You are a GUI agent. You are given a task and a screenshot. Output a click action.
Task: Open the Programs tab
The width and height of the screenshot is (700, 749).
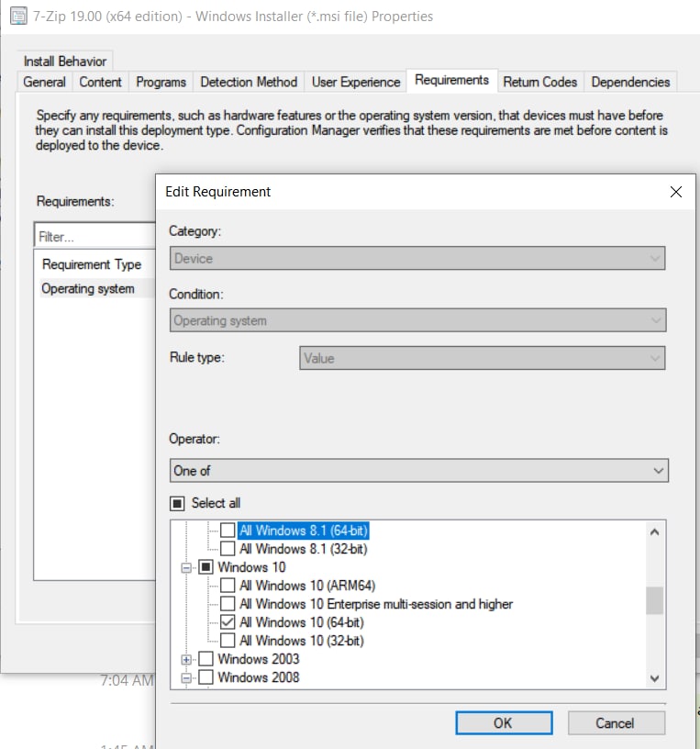161,82
